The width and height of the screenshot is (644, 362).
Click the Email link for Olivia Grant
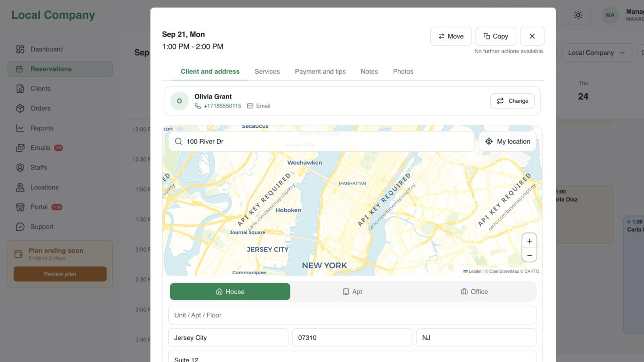259,106
